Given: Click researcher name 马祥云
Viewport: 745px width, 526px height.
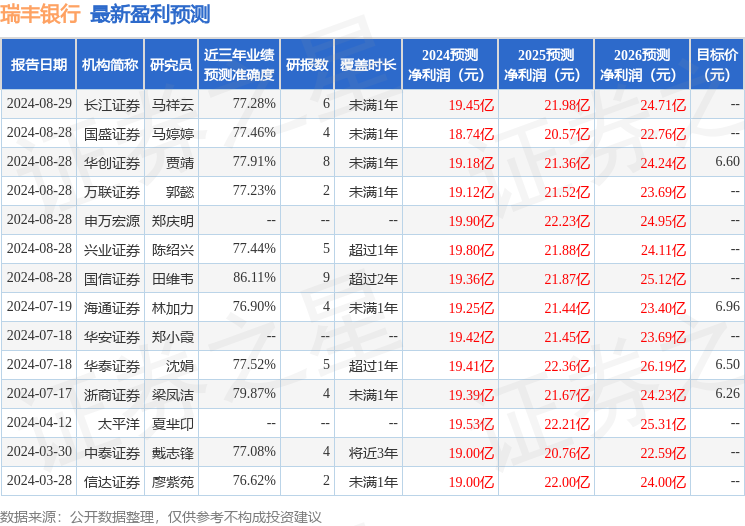Looking at the screenshot, I should click(x=173, y=105).
